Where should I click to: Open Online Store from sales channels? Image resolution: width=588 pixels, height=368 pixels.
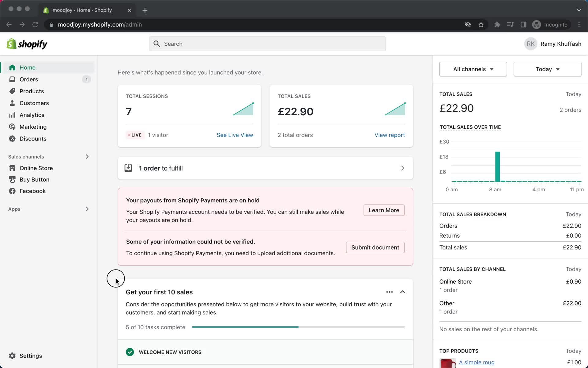36,168
